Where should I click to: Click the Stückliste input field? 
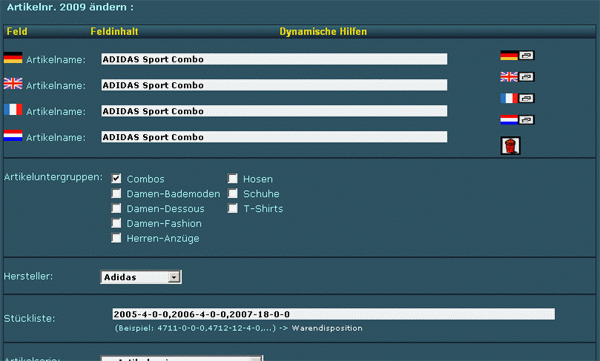click(x=333, y=314)
